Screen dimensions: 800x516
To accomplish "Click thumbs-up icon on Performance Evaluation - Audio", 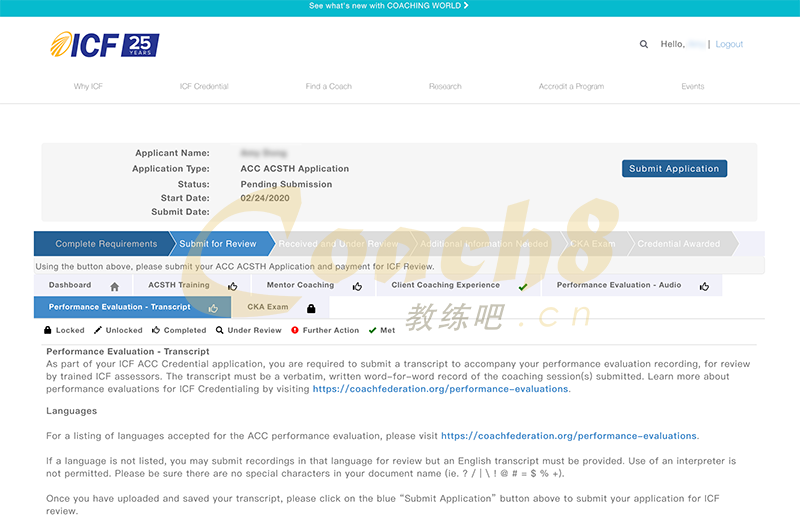I will point(704,286).
